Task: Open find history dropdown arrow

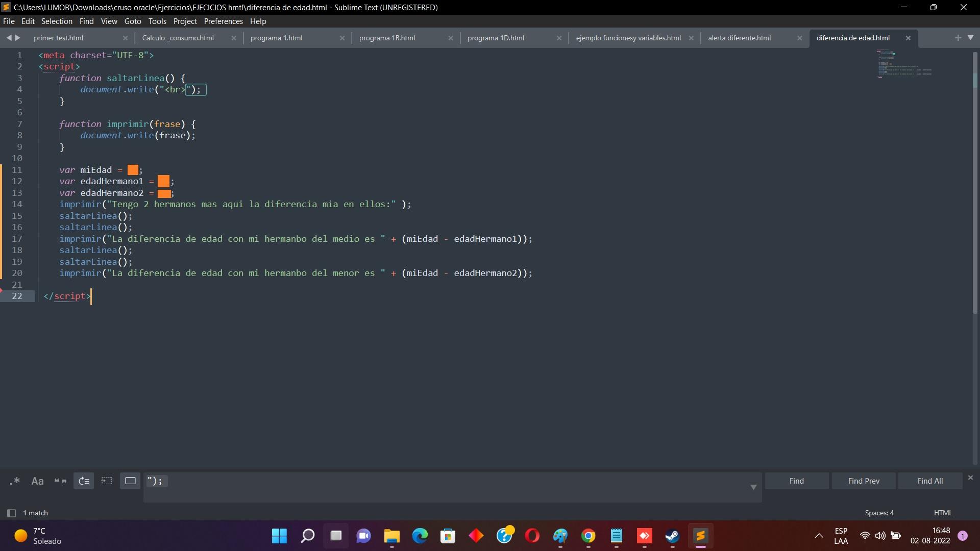Action: (x=753, y=487)
